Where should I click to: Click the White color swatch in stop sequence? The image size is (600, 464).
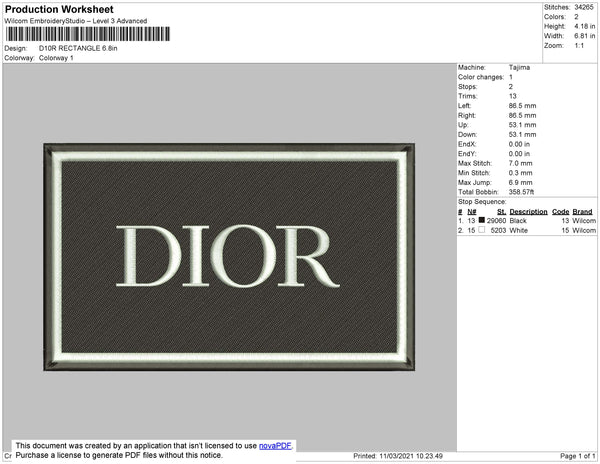tap(482, 230)
